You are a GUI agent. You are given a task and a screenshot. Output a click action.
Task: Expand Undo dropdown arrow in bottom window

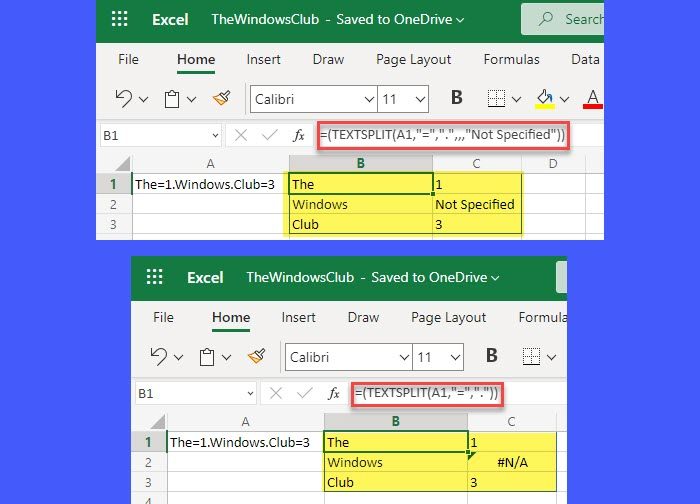(x=178, y=357)
